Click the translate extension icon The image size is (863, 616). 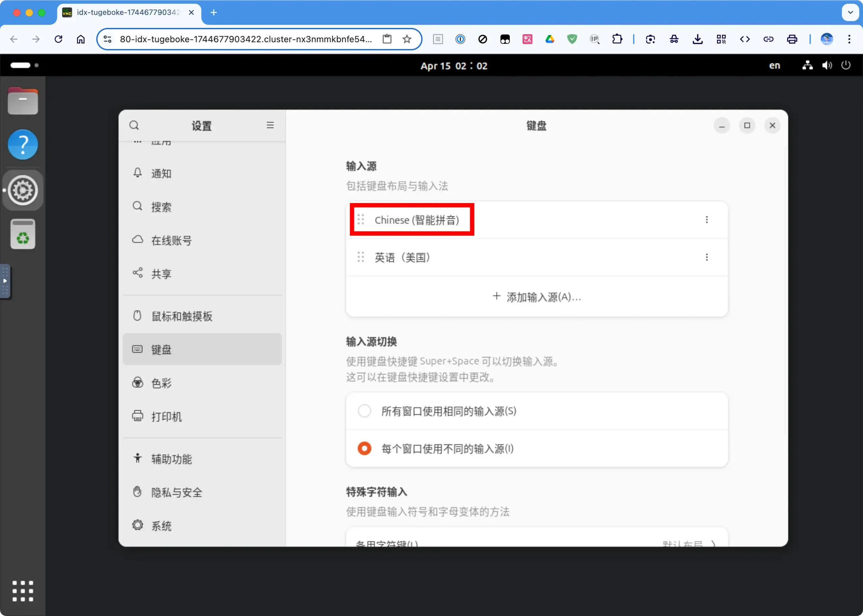click(x=527, y=39)
